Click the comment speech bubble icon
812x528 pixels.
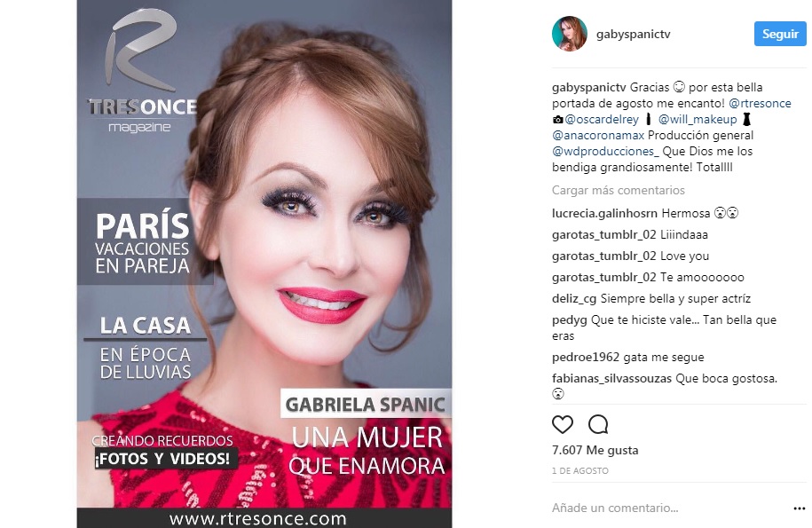click(598, 424)
